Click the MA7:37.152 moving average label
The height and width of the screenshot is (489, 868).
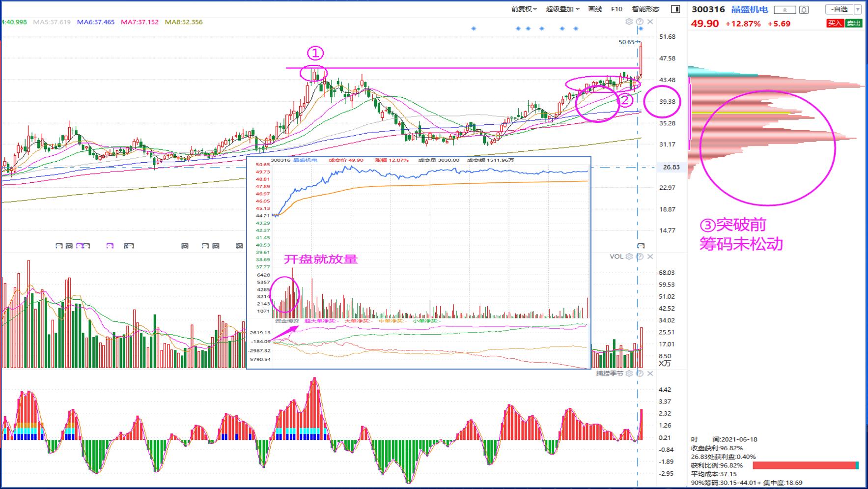tap(140, 22)
